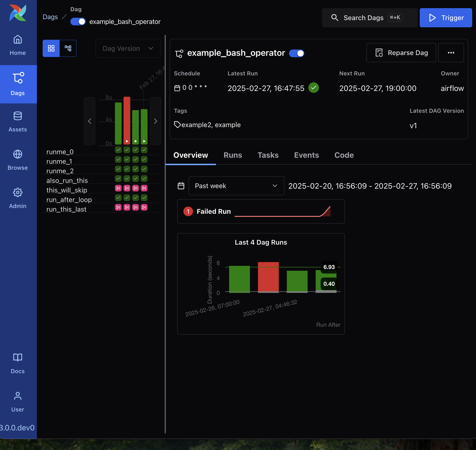Expand the Past week time range dropdown
476x450 pixels.
236,186
